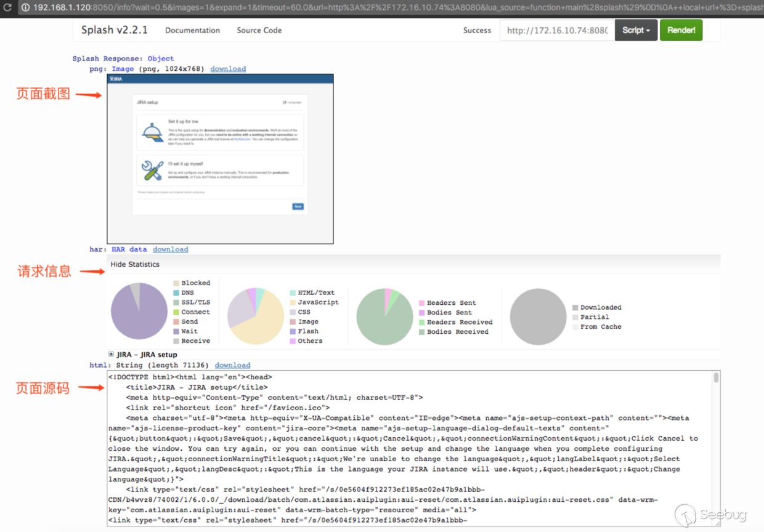Click the headers and bodies pie chart

[x=384, y=316]
